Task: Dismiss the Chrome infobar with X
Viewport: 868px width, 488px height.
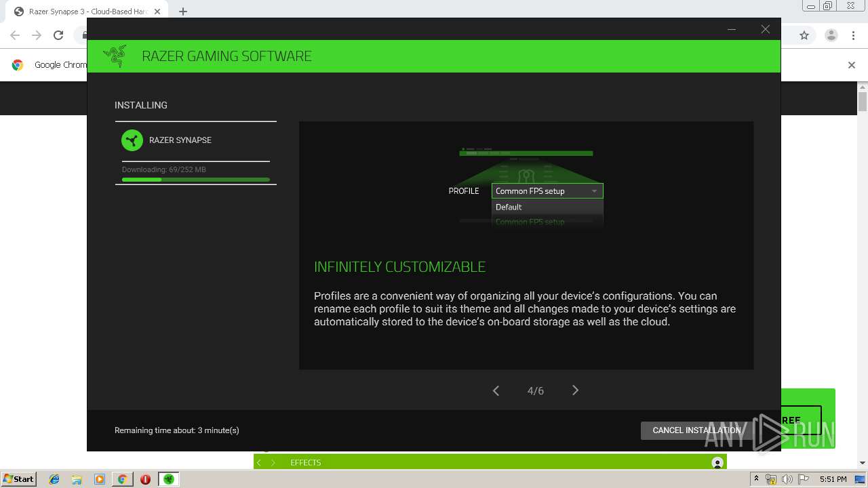Action: pos(852,65)
